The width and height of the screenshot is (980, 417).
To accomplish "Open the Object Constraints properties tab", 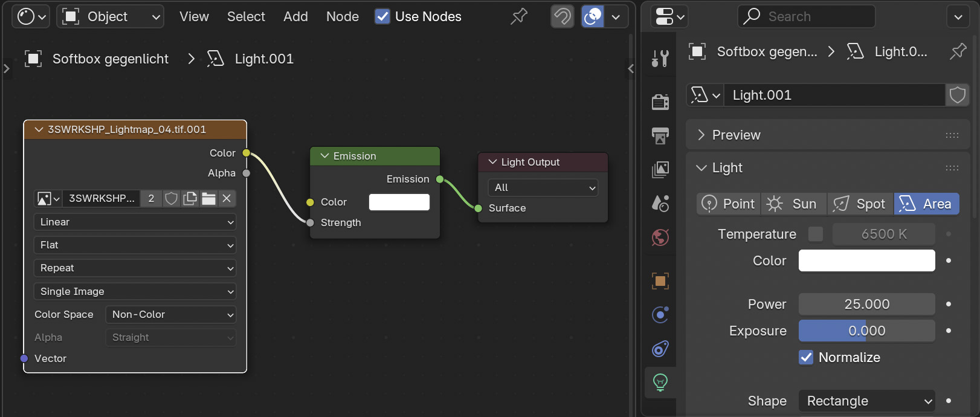I will 660,348.
